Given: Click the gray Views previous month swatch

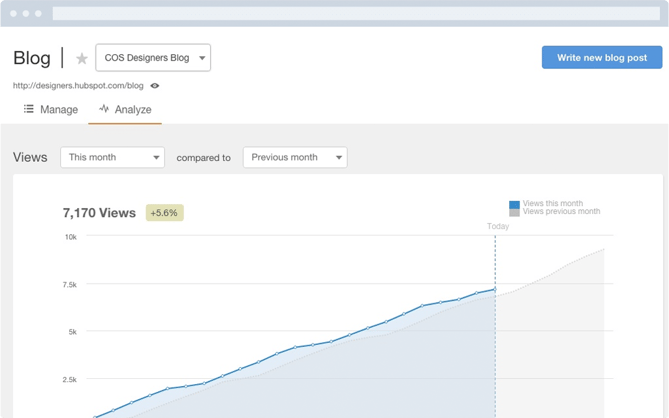Looking at the screenshot, I should [514, 212].
